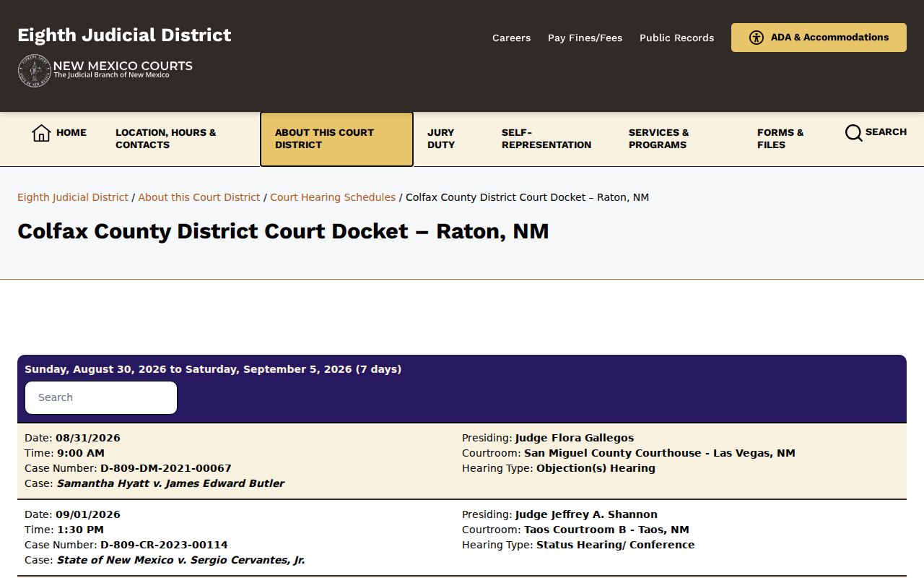
Task: Click the search magnifying glass icon
Action: (x=854, y=133)
